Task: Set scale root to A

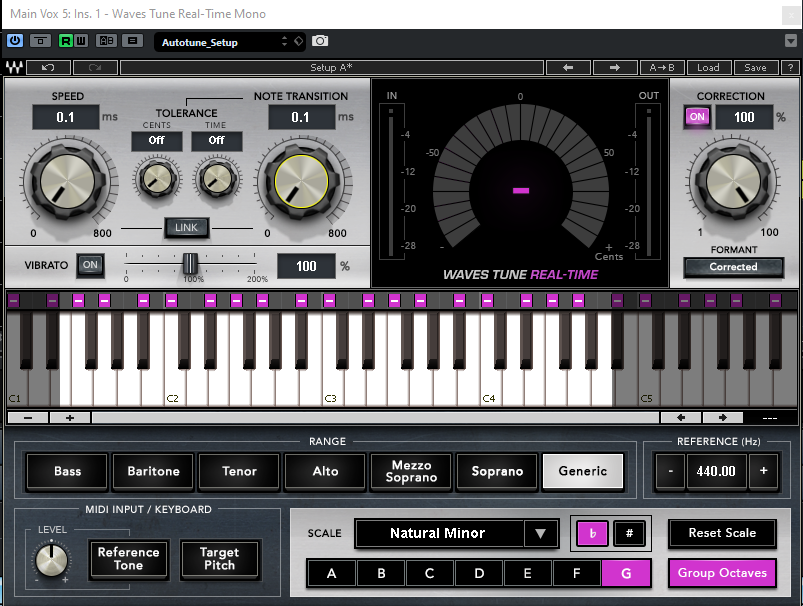Action: [331, 573]
